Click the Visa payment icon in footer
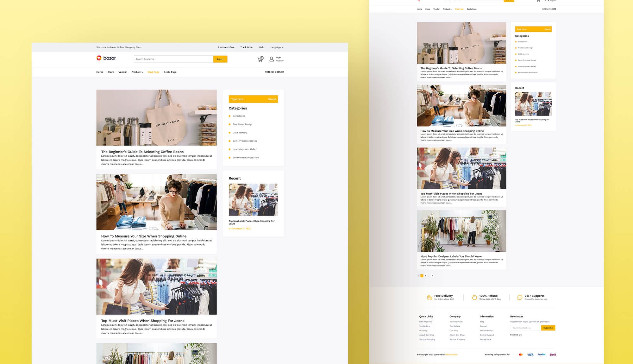 coord(530,355)
